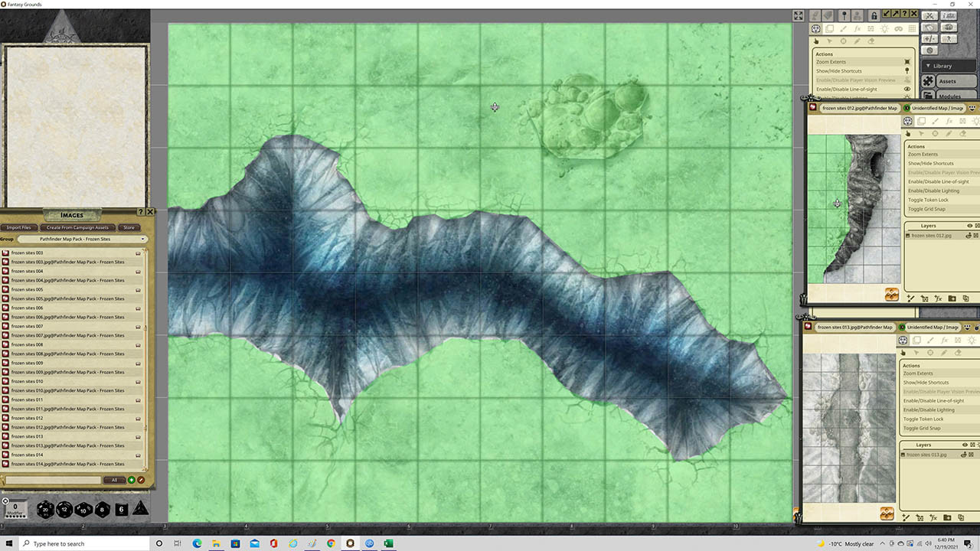This screenshot has width=980, height=551.
Task: Click the Zoom Extents icon in Actions
Action: point(906,62)
